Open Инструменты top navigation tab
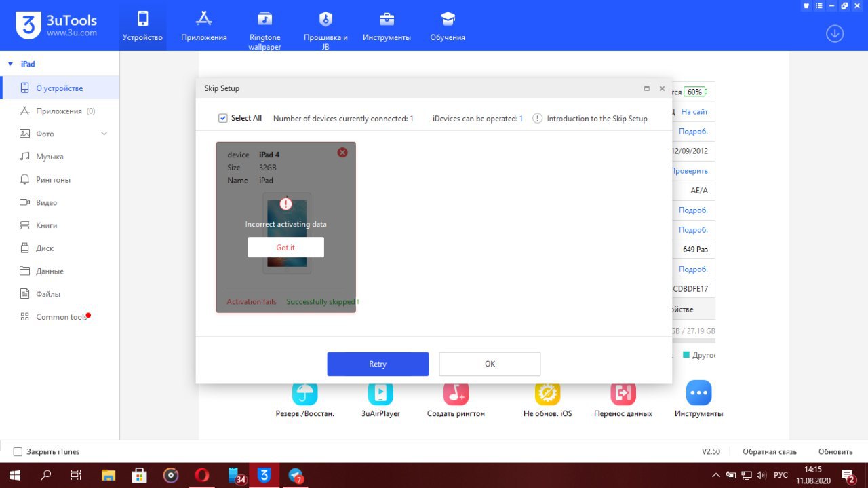This screenshot has height=488, width=868. [387, 26]
